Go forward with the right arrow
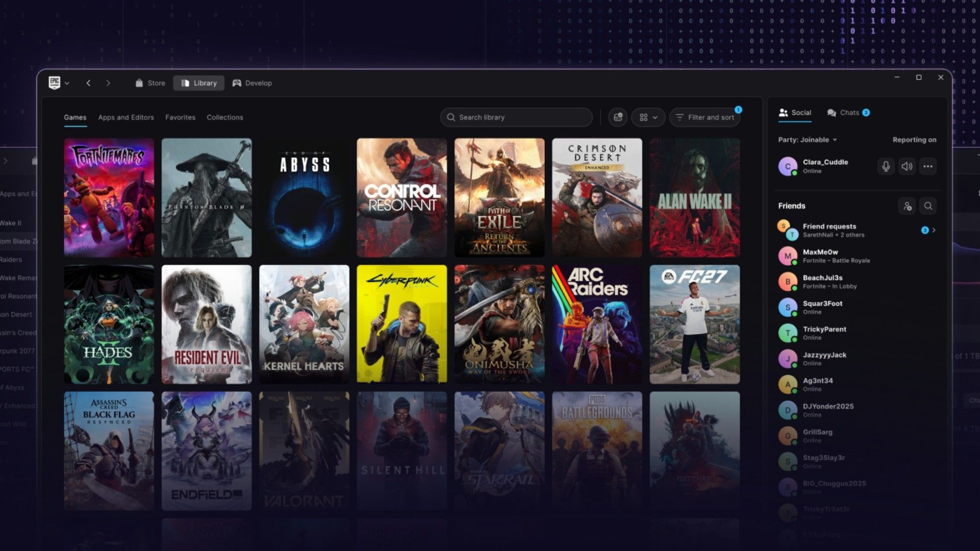 [x=108, y=83]
